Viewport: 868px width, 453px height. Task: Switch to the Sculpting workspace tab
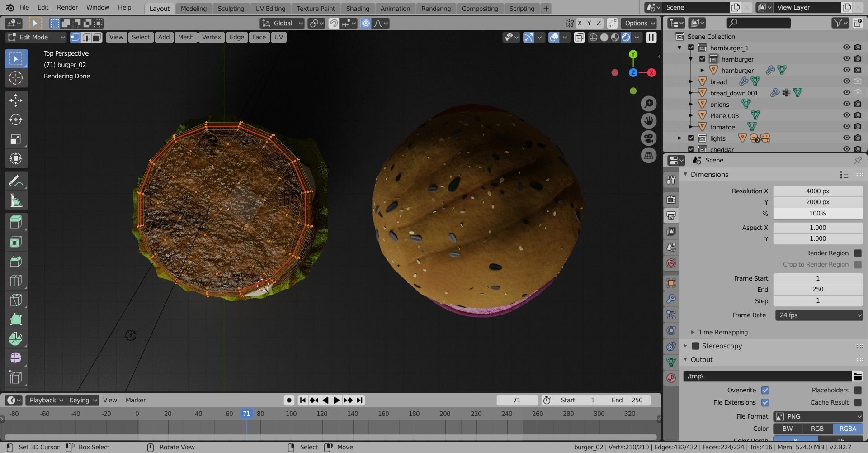click(231, 8)
